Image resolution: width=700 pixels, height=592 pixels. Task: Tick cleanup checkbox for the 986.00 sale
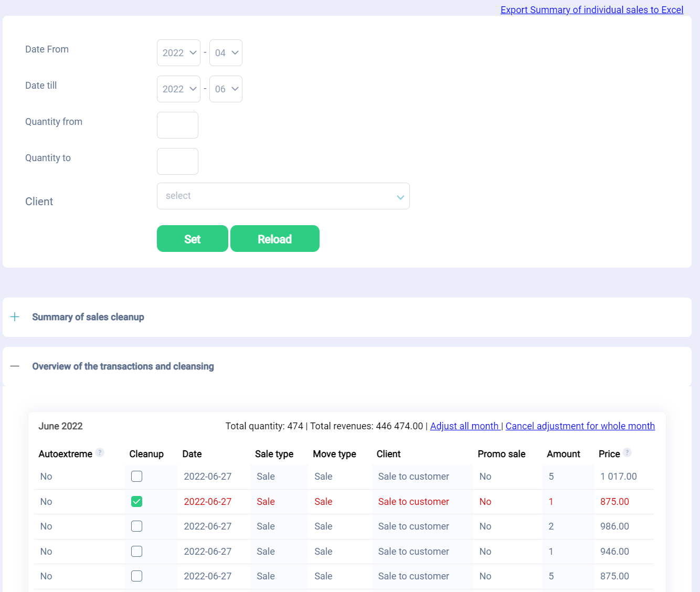coord(136,526)
